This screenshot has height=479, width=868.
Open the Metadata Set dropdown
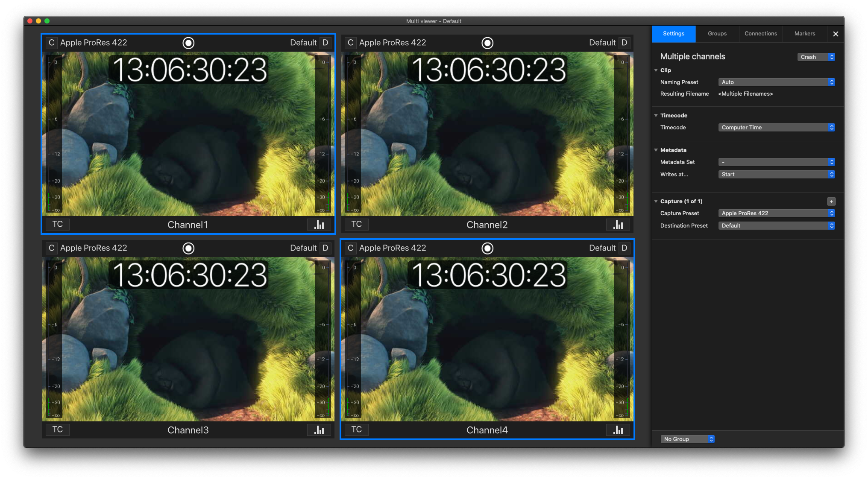pos(777,162)
